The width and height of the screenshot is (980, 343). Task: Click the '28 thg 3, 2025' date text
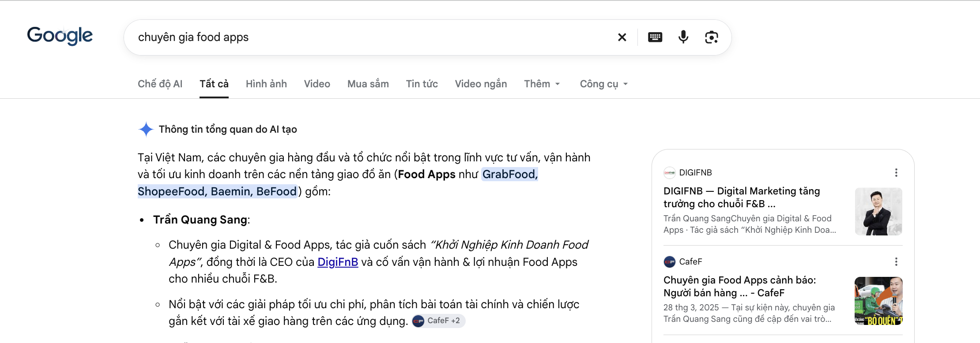point(691,308)
